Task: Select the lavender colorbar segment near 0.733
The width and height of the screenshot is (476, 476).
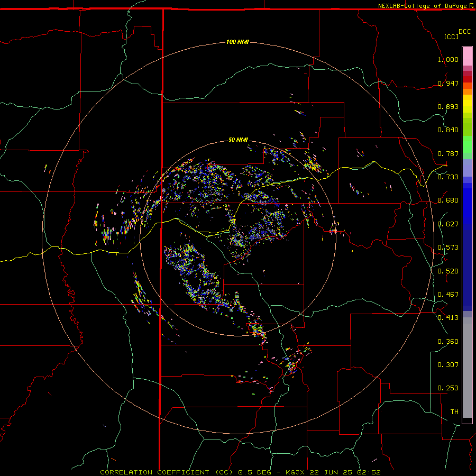Action: [467, 168]
